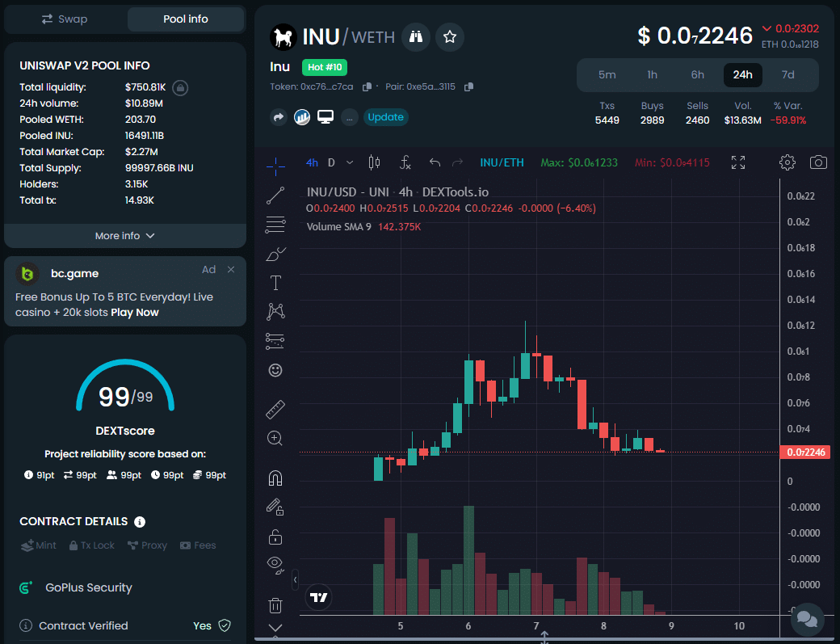Select the forecasting position tool
Screen dimensions: 840x644
pos(275,341)
